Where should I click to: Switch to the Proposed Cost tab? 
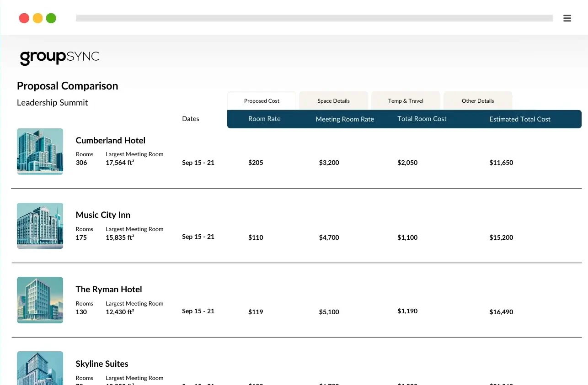click(x=262, y=101)
